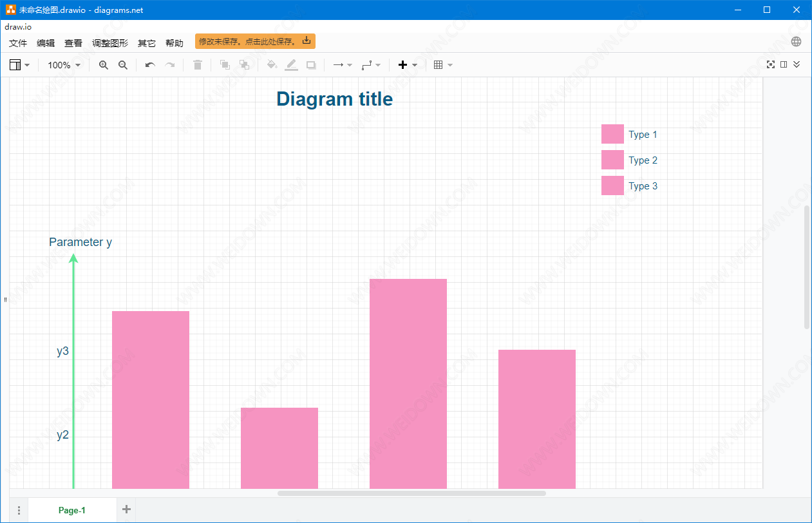This screenshot has width=812, height=523.
Task: Collapse the toolbar with double chevron
Action: 797,64
